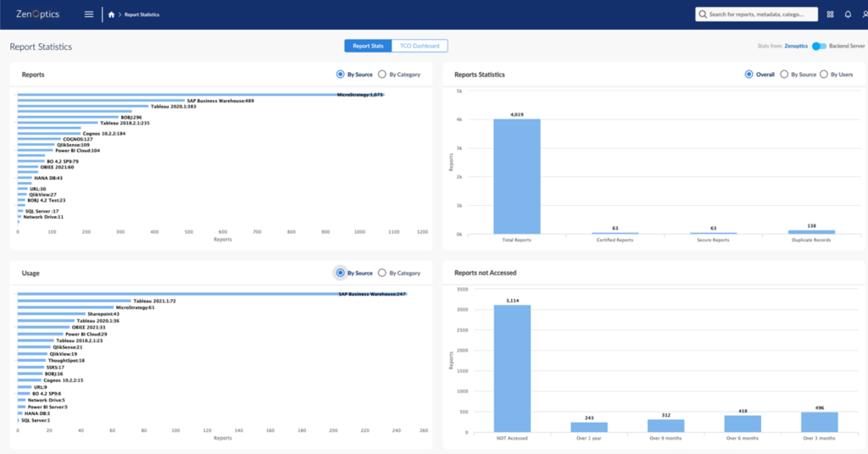The image size is (868, 454).
Task: Click the NOT Accessed 3,114 bar
Action: (x=512, y=368)
